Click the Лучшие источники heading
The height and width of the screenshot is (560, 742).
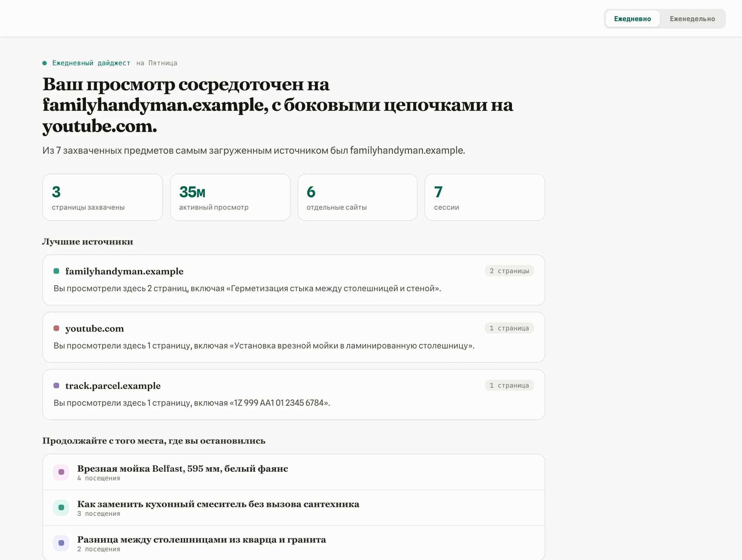[x=88, y=241]
